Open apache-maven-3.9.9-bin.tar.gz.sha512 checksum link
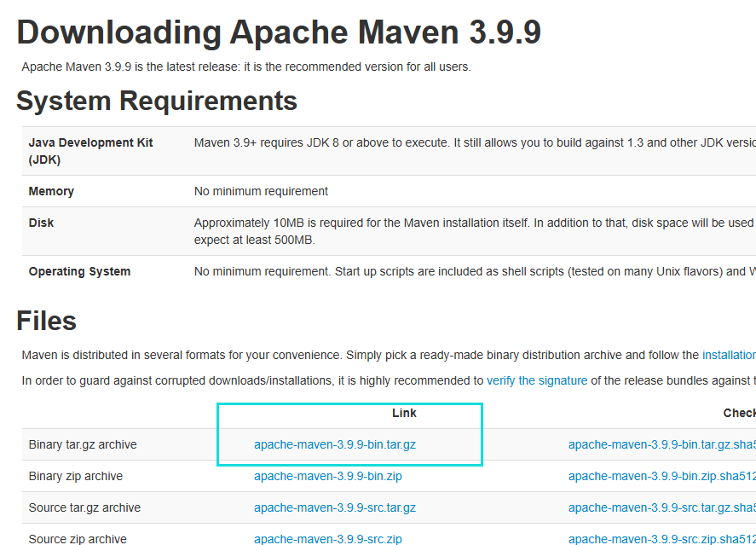 (662, 444)
